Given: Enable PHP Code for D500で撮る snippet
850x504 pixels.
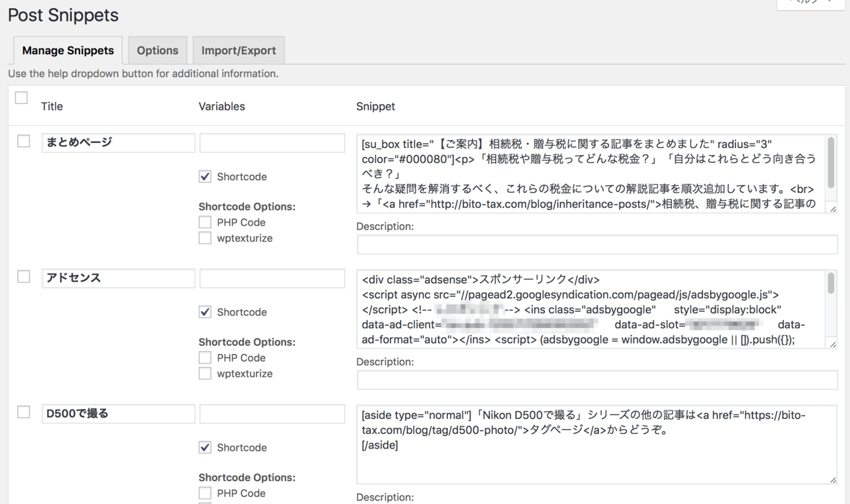Looking at the screenshot, I should pos(205,493).
